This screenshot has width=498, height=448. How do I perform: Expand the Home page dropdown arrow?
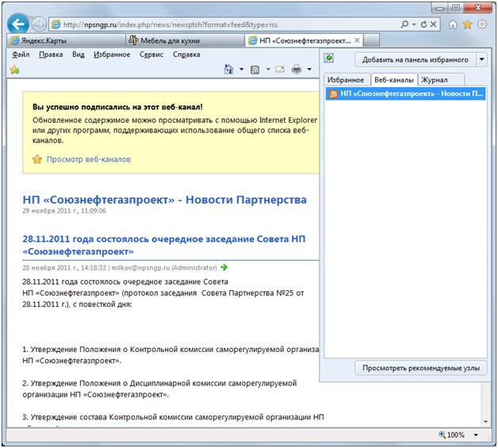[x=242, y=69]
